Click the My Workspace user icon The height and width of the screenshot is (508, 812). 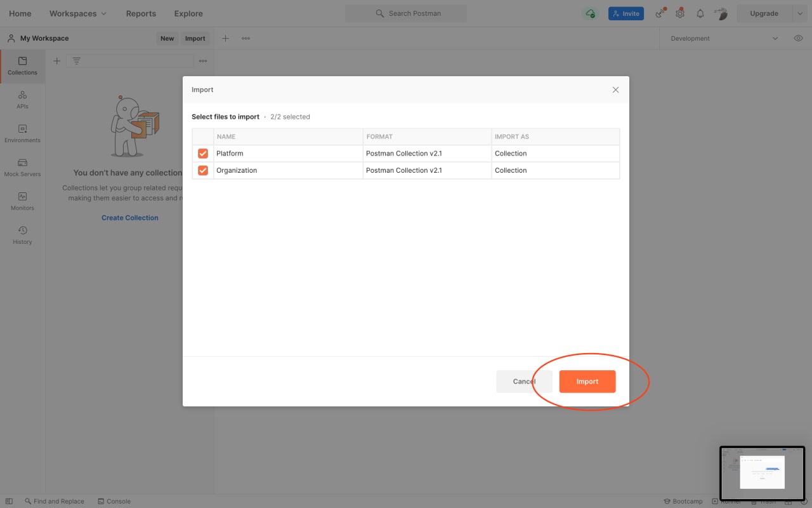point(11,38)
